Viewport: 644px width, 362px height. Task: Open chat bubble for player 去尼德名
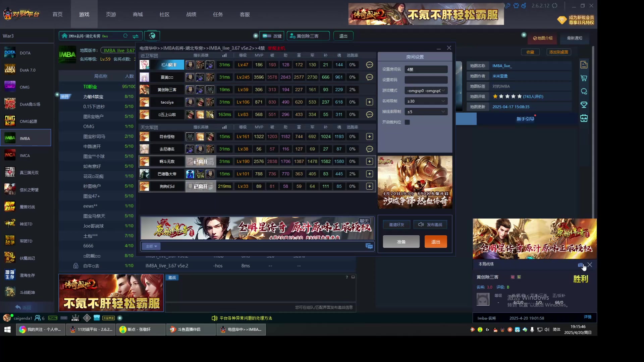tap(369, 149)
